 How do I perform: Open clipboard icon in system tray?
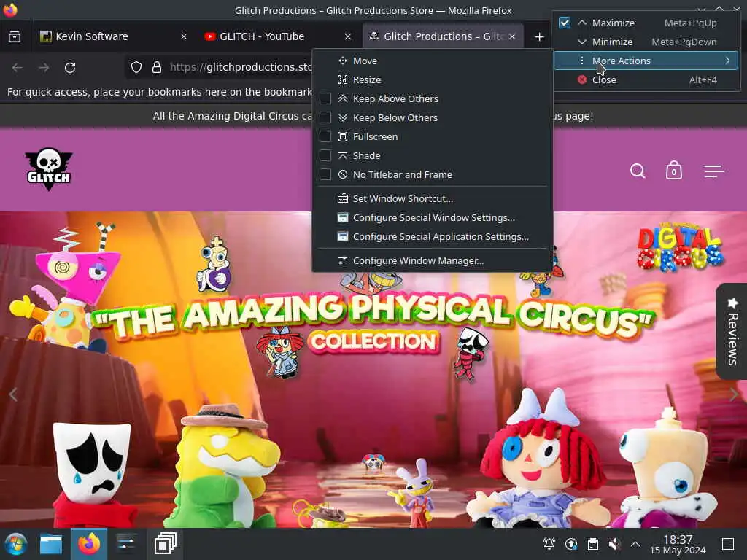pos(592,544)
